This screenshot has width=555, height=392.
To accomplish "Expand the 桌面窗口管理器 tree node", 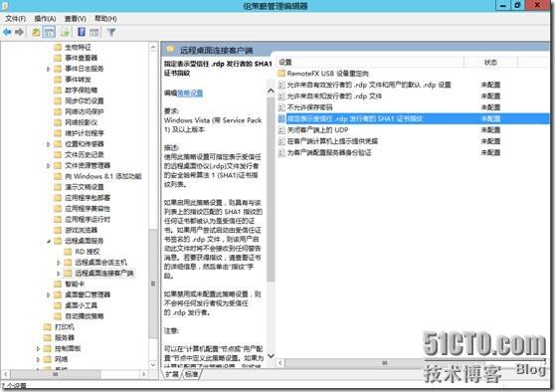I will click(x=49, y=294).
